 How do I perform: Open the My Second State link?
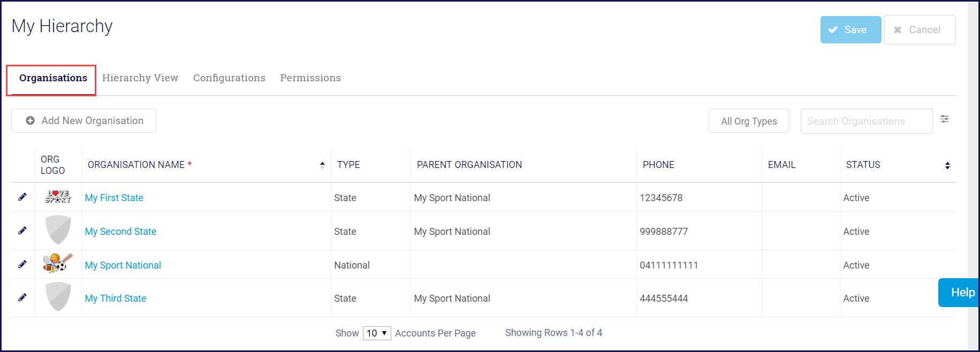point(120,232)
